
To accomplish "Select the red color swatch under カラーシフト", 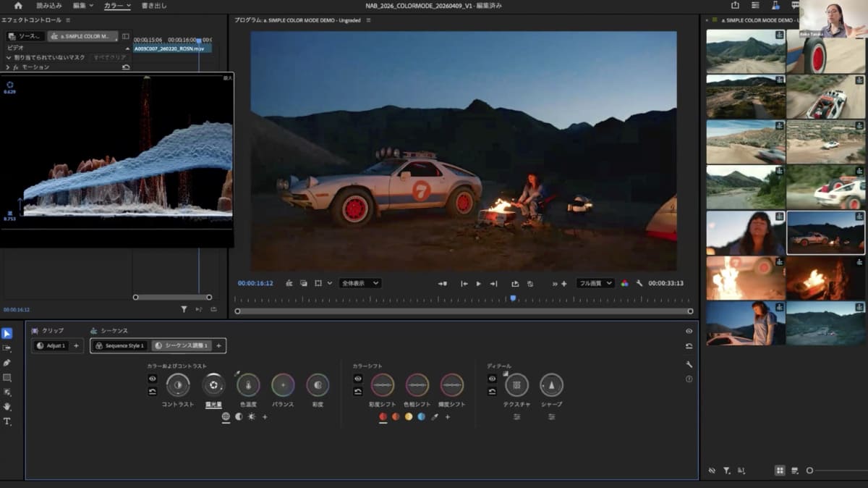I will [383, 417].
